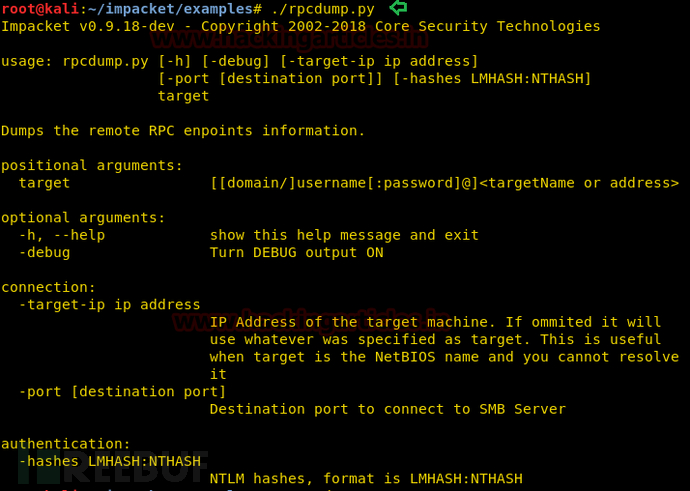Click the '-debug' option text
This screenshot has height=491, width=690.
click(45, 253)
